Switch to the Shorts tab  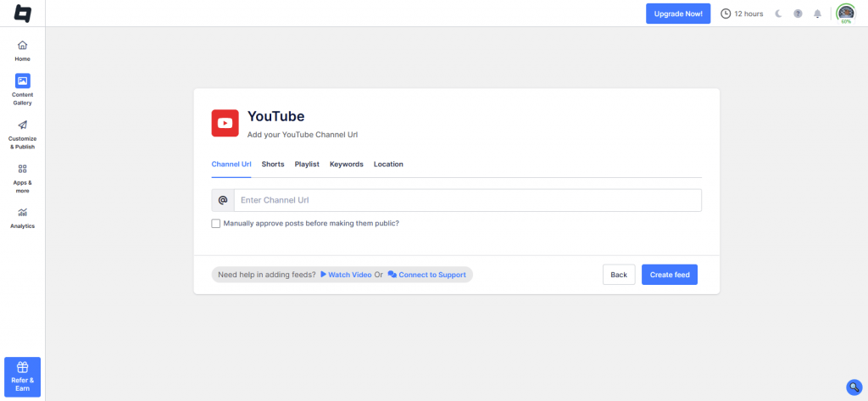coord(273,164)
